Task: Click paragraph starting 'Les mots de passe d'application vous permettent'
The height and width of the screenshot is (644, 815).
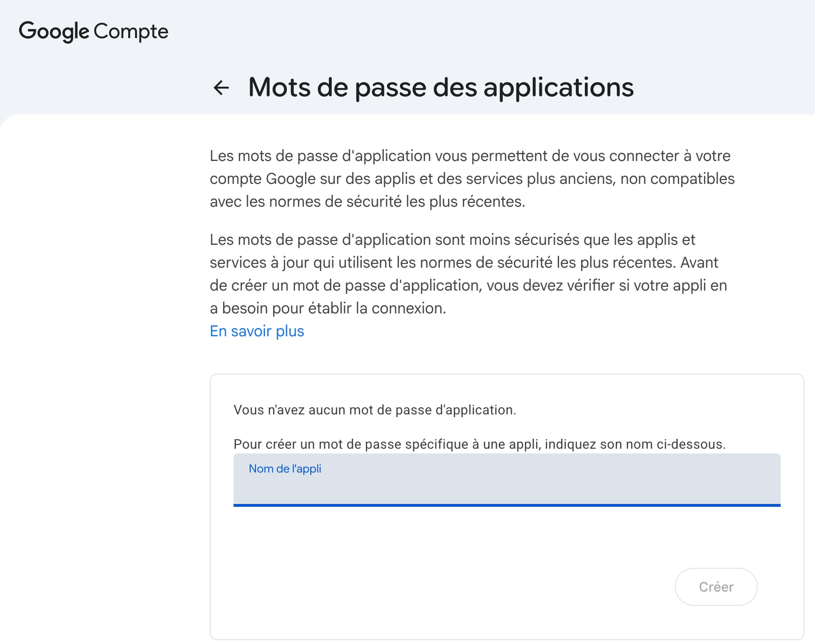Action: tap(472, 179)
